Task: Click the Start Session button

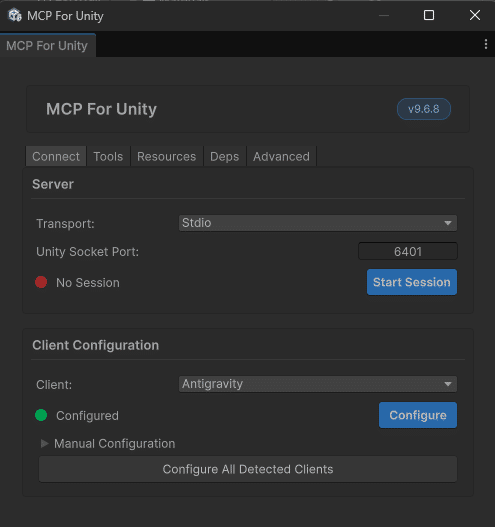Action: coord(412,282)
